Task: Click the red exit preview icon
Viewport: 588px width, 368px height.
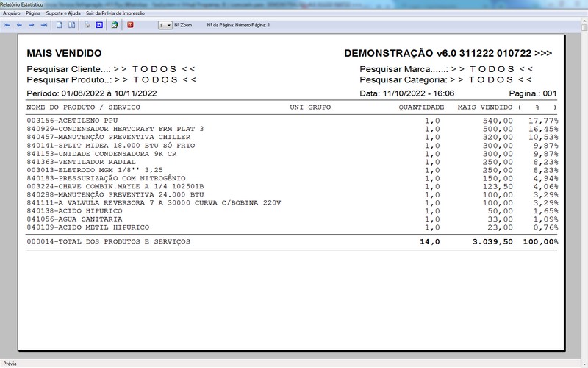Action: [131, 25]
